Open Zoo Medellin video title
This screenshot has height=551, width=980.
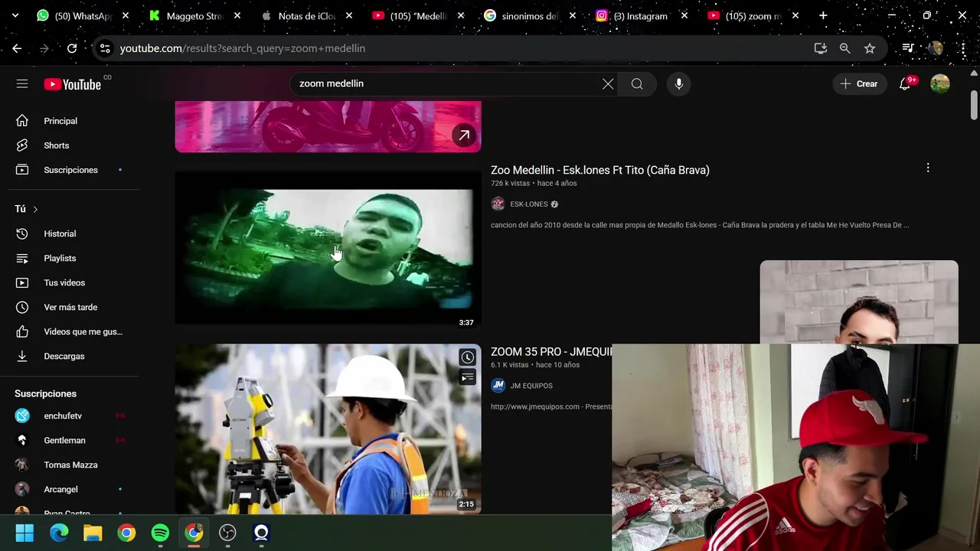(600, 170)
